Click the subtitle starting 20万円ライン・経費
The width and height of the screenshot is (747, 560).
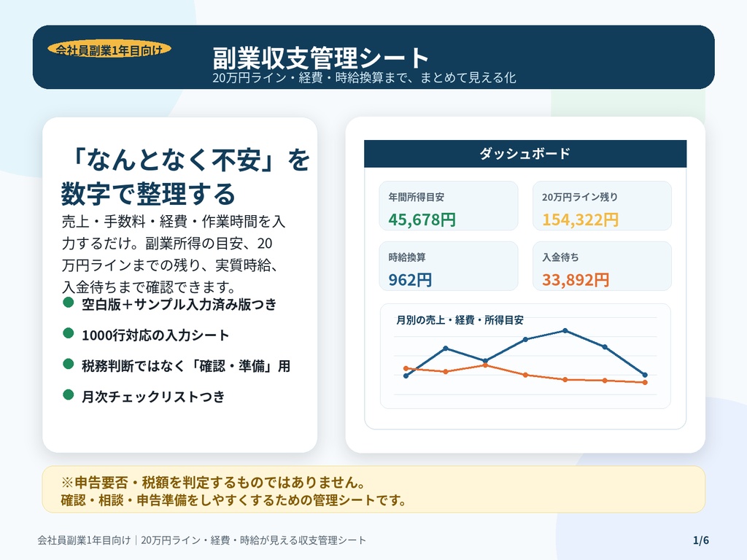click(364, 77)
